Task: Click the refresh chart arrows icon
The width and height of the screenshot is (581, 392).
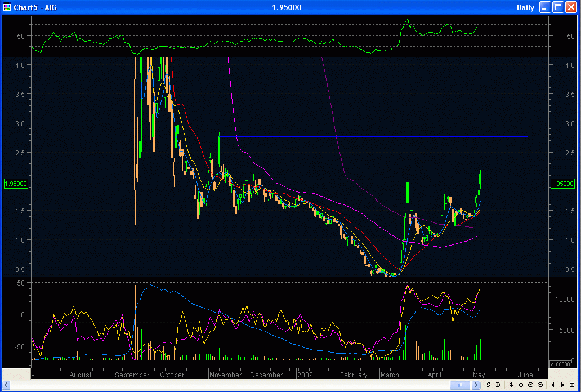Action: [489, 385]
